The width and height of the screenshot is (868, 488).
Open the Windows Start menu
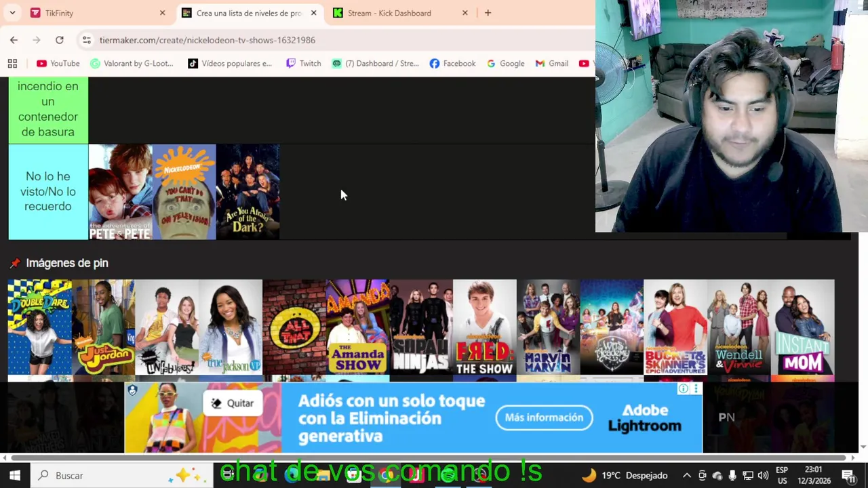[15, 475]
